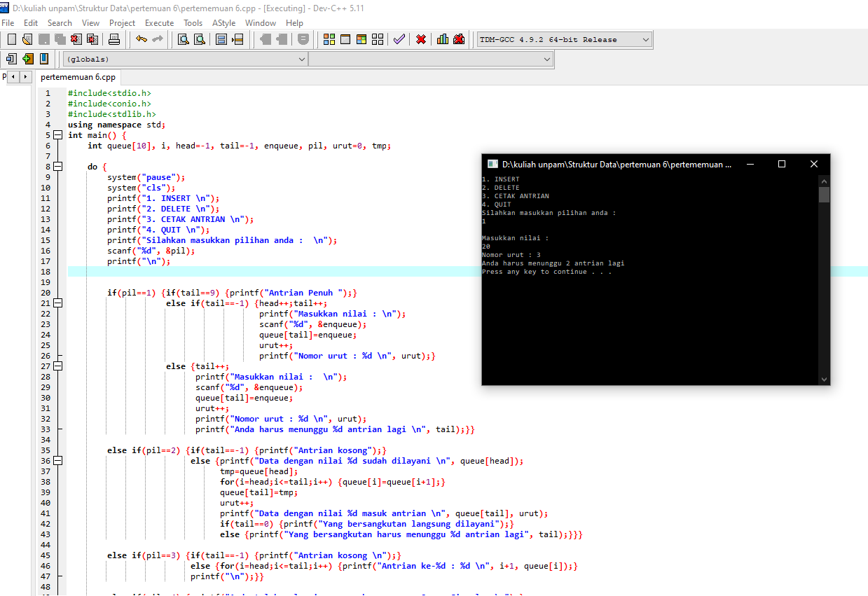Click code line 'scanf("%d", &pil);'

coord(151,251)
